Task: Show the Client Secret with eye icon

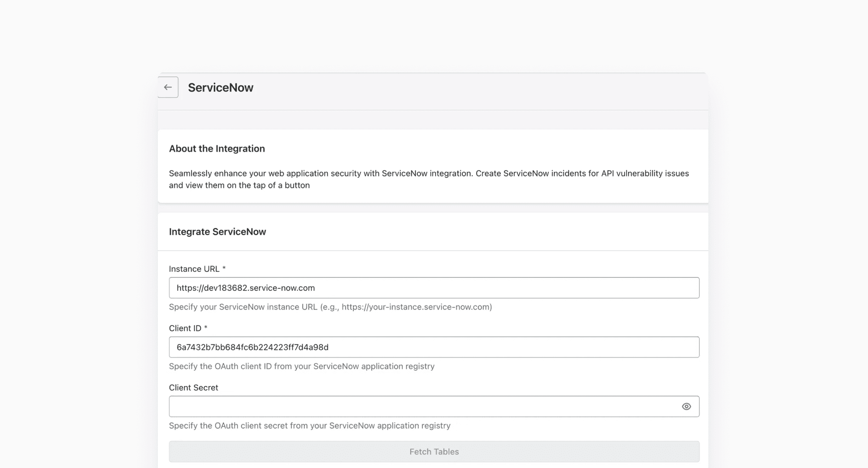Action: click(686, 407)
